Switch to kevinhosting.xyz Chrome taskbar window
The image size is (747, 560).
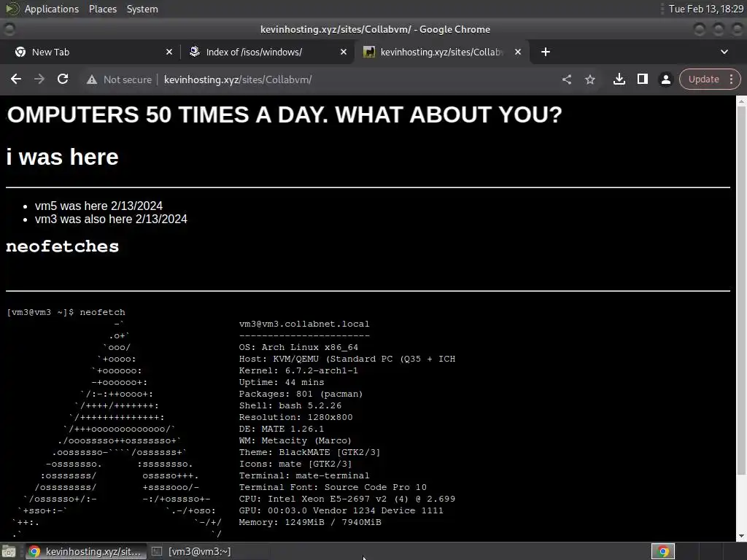coord(85,551)
